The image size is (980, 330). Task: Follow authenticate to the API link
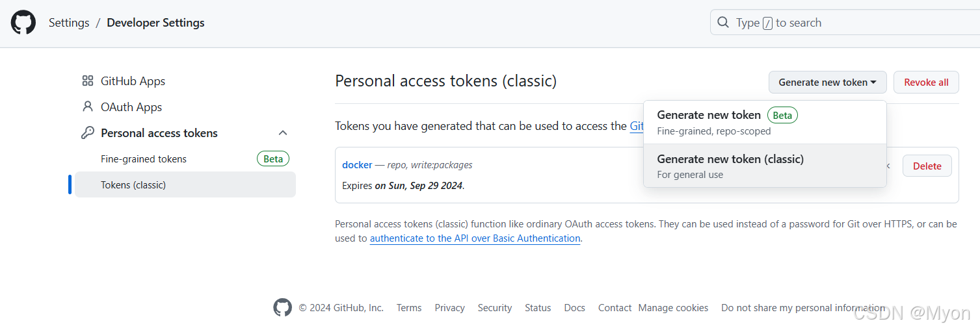[475, 238]
